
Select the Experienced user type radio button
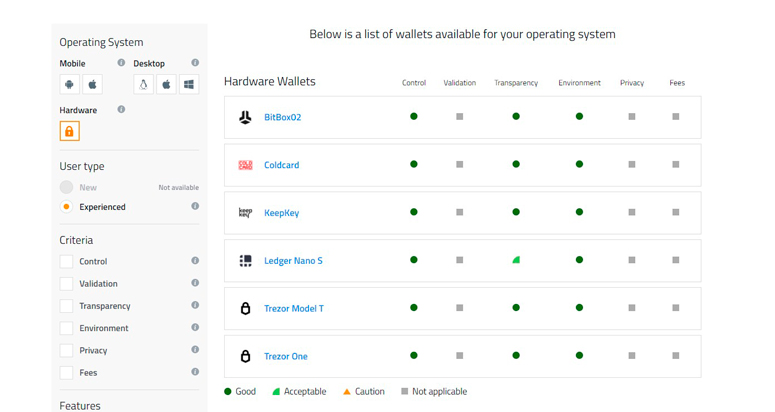(x=66, y=207)
